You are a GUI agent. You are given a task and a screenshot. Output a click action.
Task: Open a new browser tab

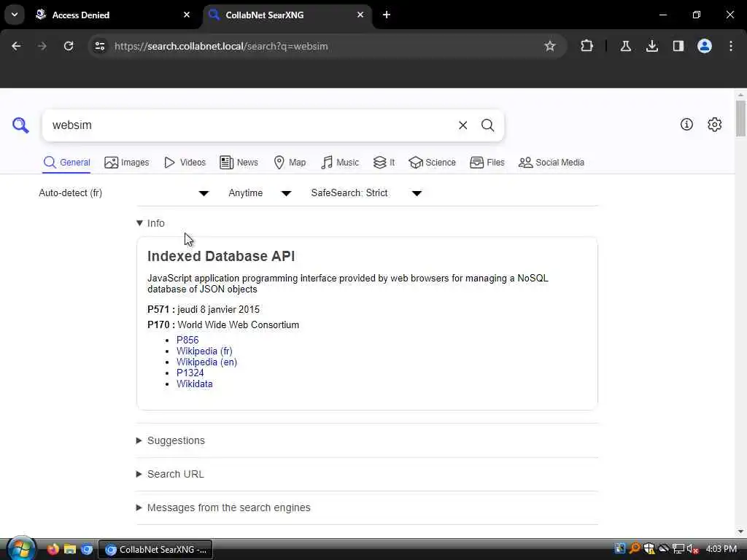pos(387,15)
